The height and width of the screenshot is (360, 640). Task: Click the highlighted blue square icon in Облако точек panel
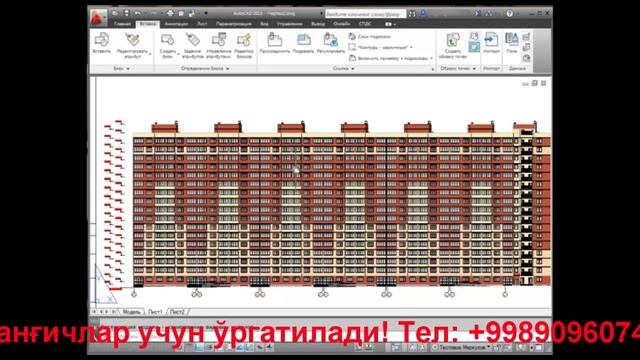pyautogui.click(x=474, y=47)
